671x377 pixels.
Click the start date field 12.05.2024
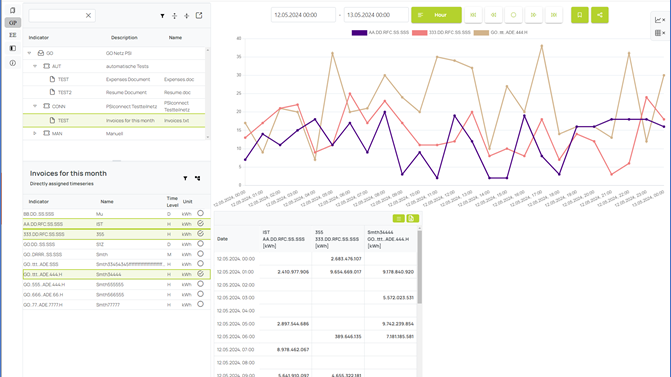303,15
